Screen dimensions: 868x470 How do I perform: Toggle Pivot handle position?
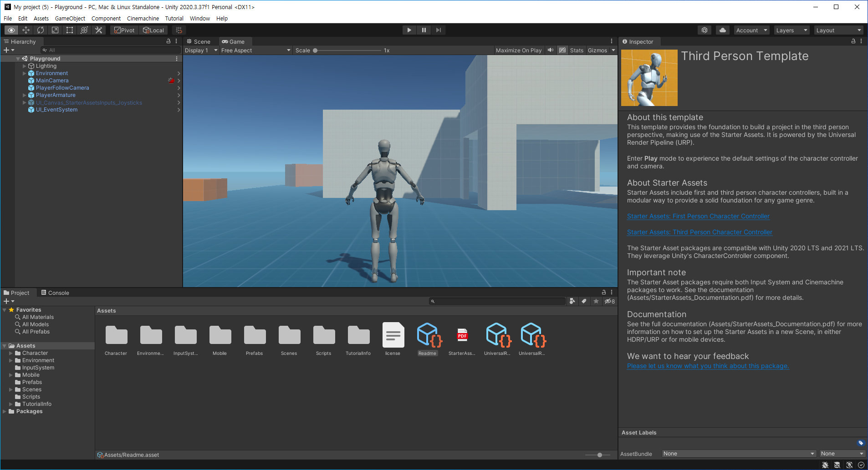(124, 30)
